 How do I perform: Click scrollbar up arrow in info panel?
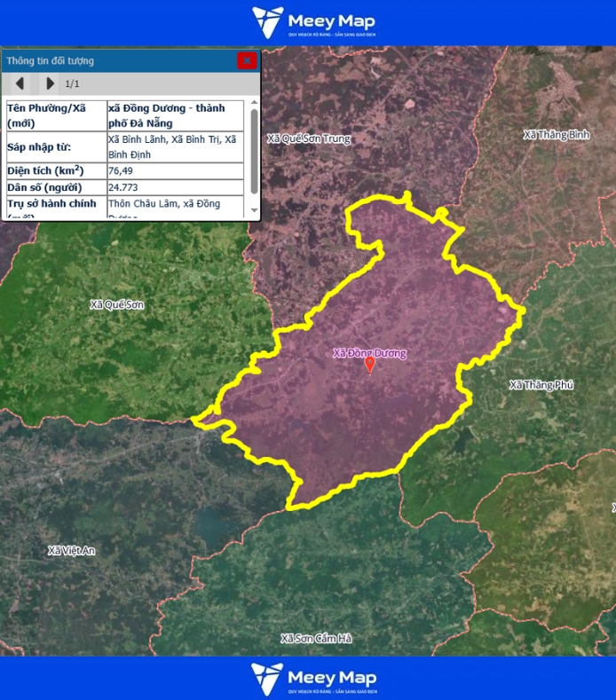[x=255, y=104]
